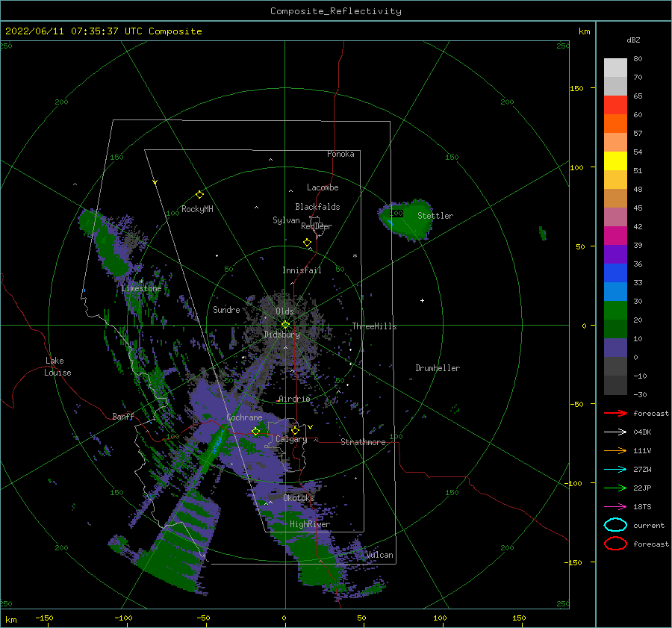Click the lightest gray swatch atop dBZ scale
Screen dimensions: 672x628
[615, 67]
